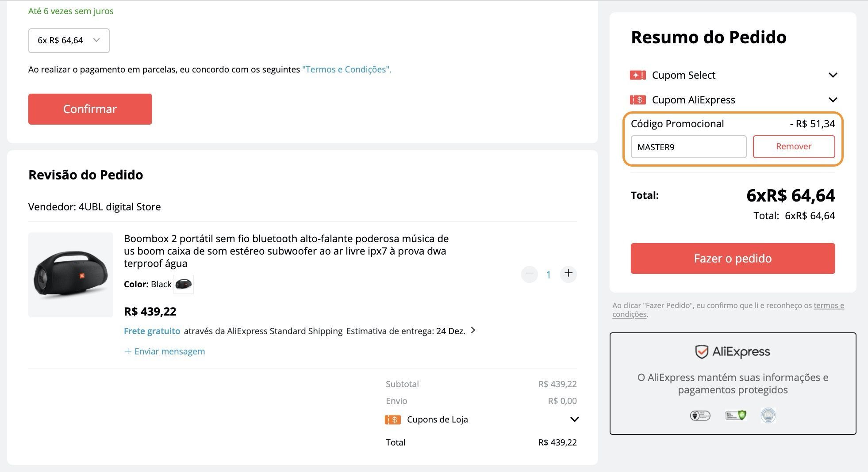
Task: Click the quantity value 1
Action: pyautogui.click(x=549, y=275)
